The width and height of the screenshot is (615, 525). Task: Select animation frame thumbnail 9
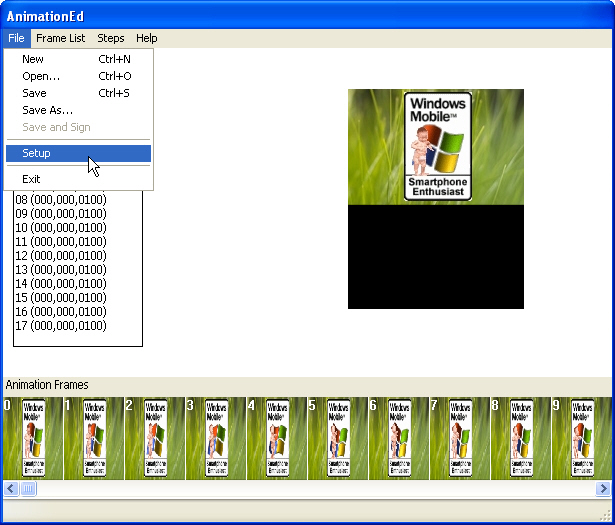click(582, 438)
